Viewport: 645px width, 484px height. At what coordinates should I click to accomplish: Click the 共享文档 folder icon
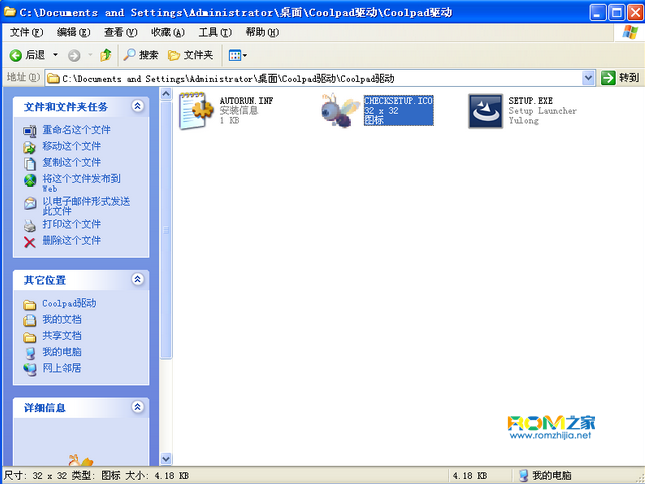click(x=30, y=337)
